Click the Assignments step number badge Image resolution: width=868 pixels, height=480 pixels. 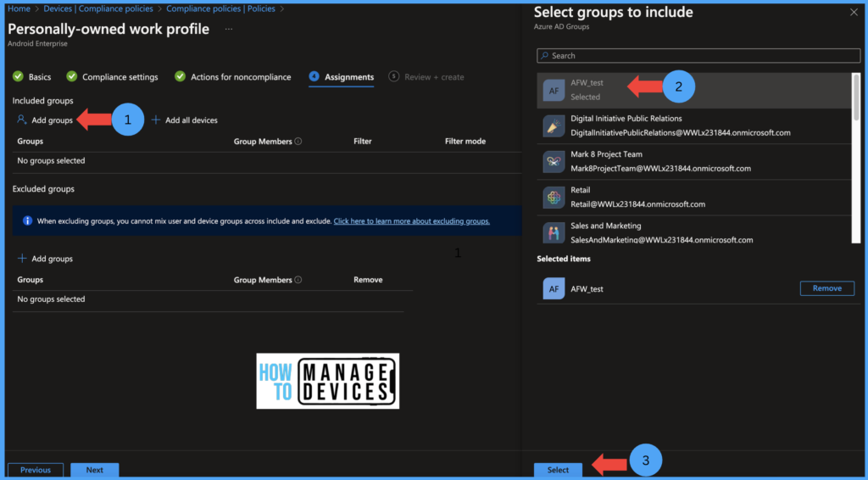coord(314,76)
